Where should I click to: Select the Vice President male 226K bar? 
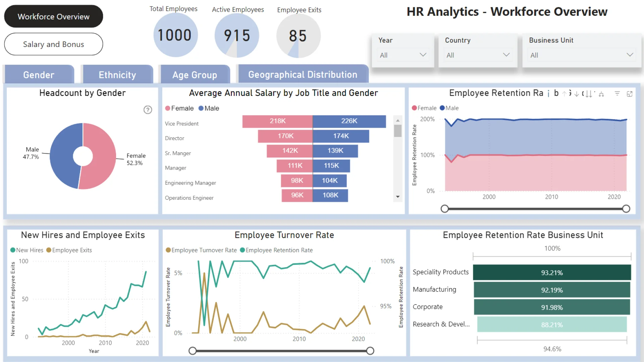349,121
